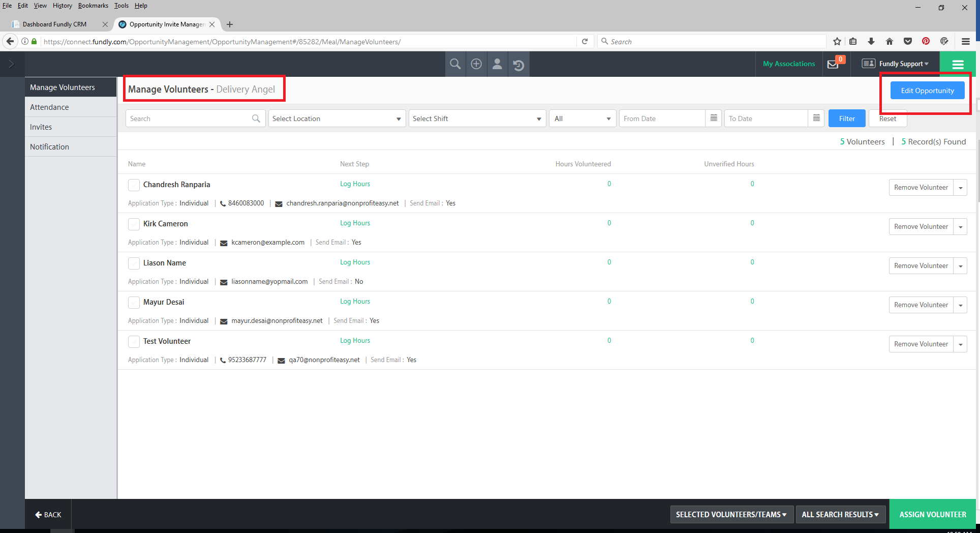Select Manage Volunteers sidebar item
980x533 pixels.
pos(71,87)
